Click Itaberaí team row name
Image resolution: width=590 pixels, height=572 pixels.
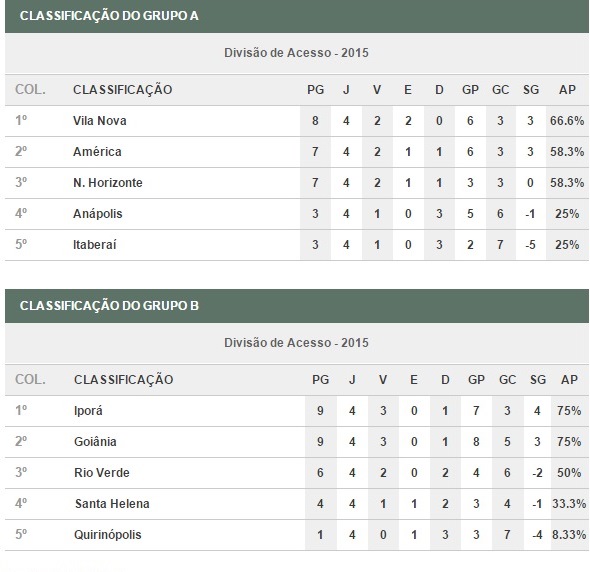[94, 245]
